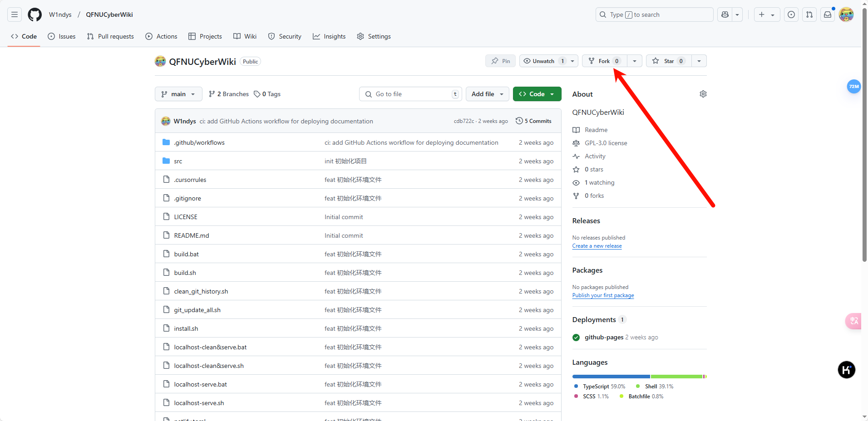
Task: Open the github-pages deployment link
Action: click(604, 337)
